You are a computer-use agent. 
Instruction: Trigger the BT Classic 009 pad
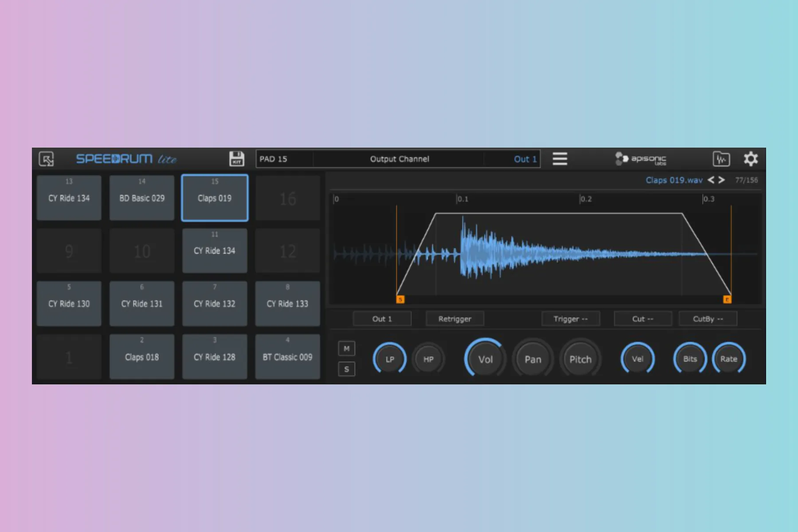point(287,357)
